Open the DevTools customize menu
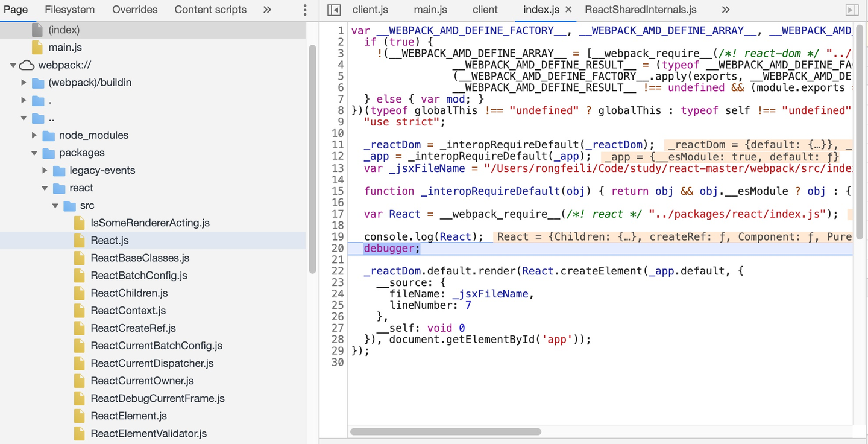The height and width of the screenshot is (444, 868). point(304,10)
